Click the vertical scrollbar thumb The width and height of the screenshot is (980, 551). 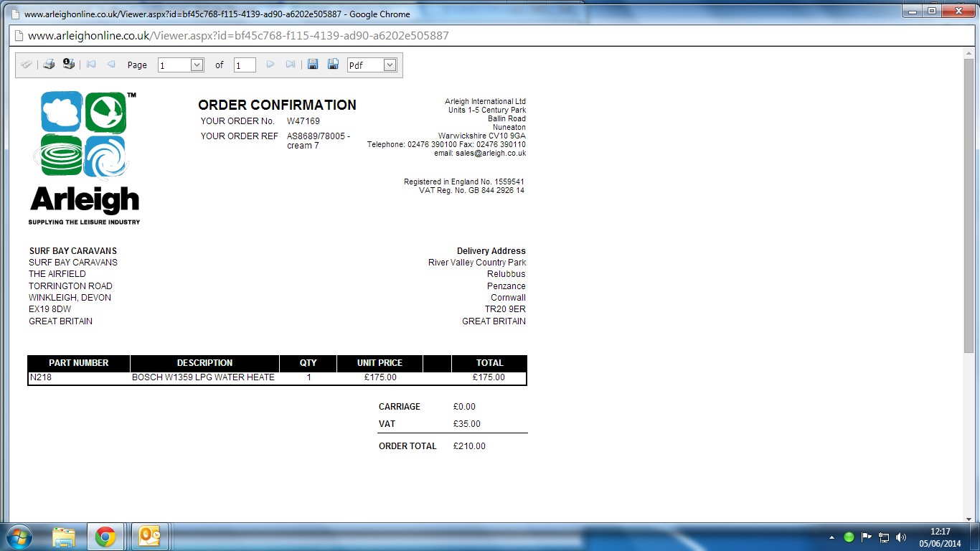tap(969, 207)
